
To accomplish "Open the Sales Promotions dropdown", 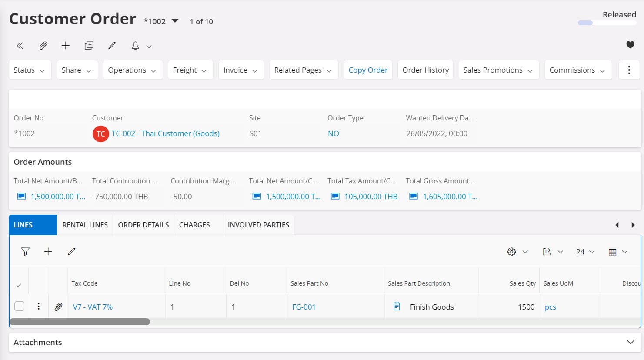I will click(498, 70).
